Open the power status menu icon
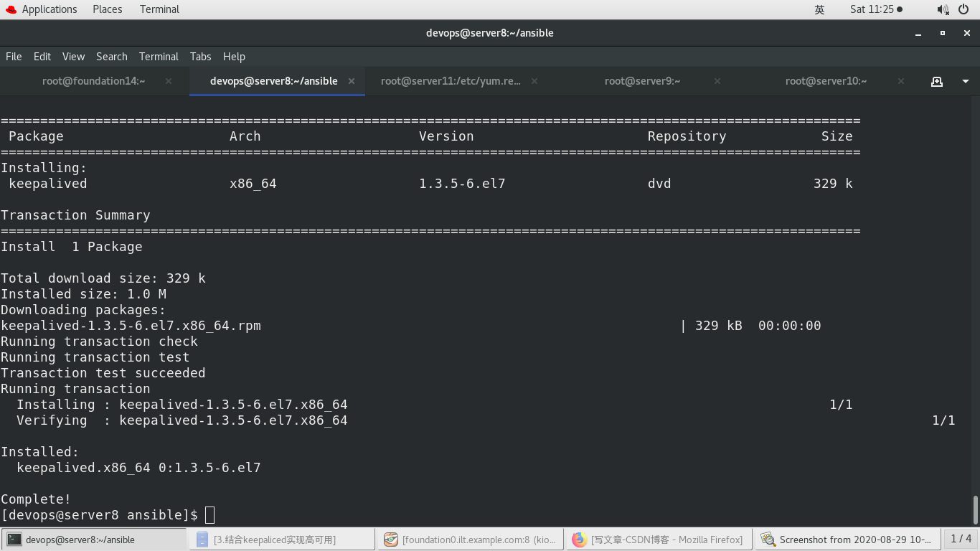 [963, 9]
